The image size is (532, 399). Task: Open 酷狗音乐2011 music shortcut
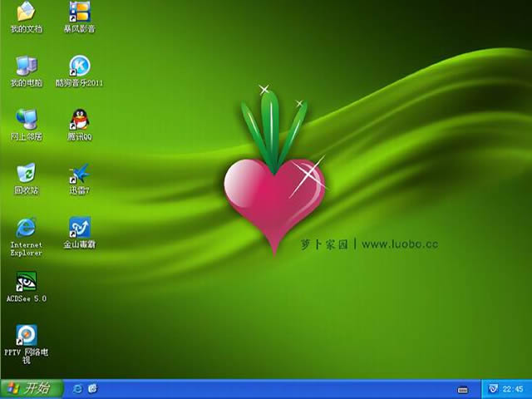tap(79, 66)
